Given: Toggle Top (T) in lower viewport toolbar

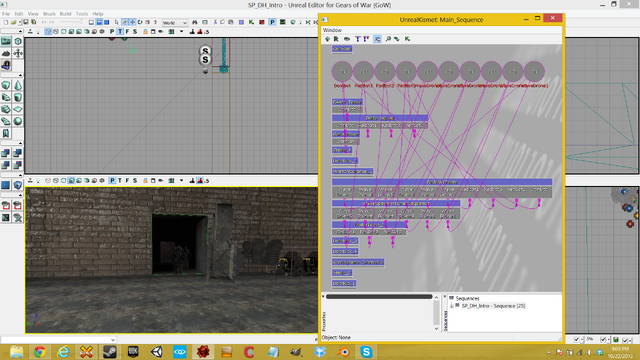Looking at the screenshot, I should click(120, 180).
